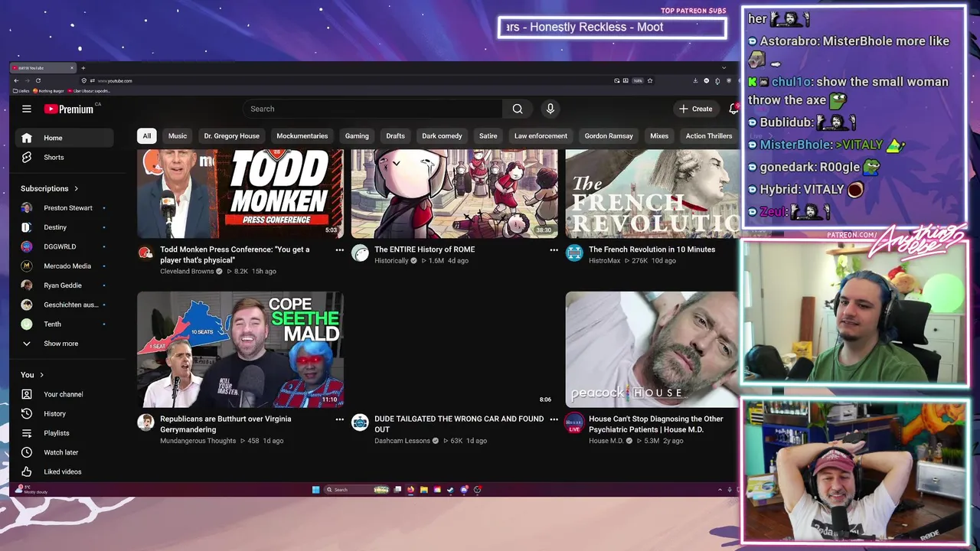Viewport: 980px width, 551px height.
Task: Expand the Subscriptions section heading
Action: point(50,188)
